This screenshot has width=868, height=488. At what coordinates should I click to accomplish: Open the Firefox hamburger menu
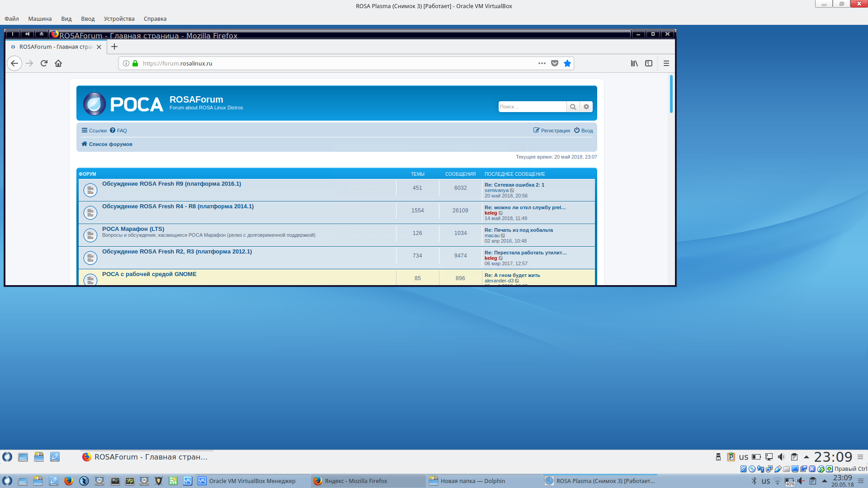pyautogui.click(x=666, y=63)
